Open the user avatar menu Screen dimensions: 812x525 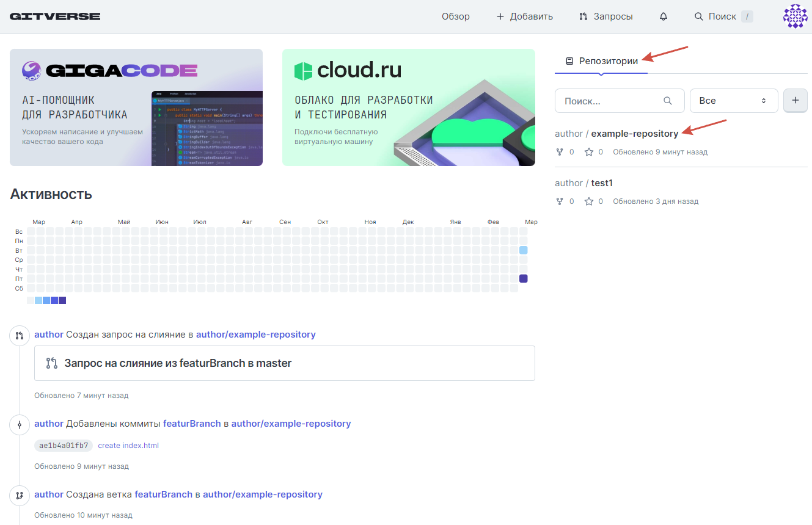[796, 16]
